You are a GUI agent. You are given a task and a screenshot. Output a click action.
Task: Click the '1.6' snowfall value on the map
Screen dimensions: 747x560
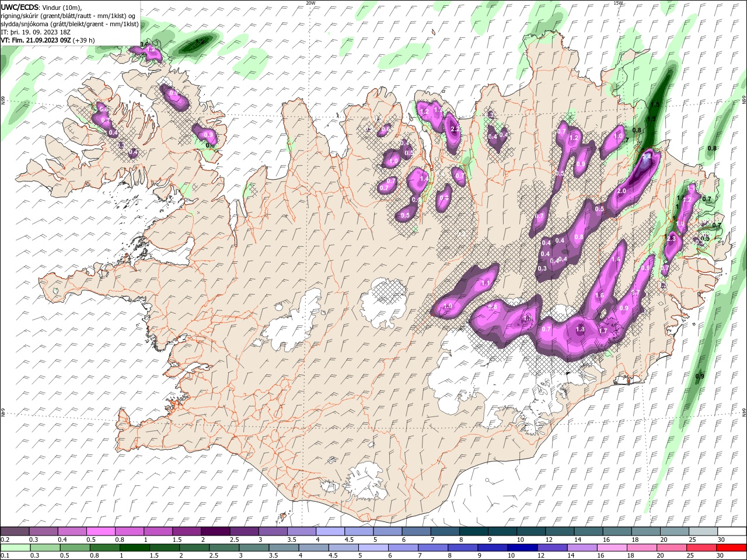[599, 296]
